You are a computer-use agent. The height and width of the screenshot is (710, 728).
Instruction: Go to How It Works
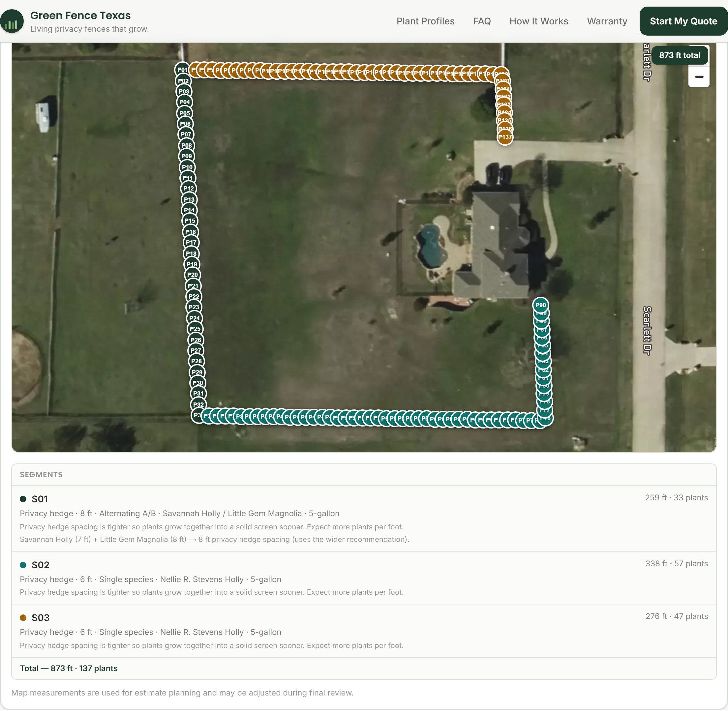pyautogui.click(x=538, y=21)
